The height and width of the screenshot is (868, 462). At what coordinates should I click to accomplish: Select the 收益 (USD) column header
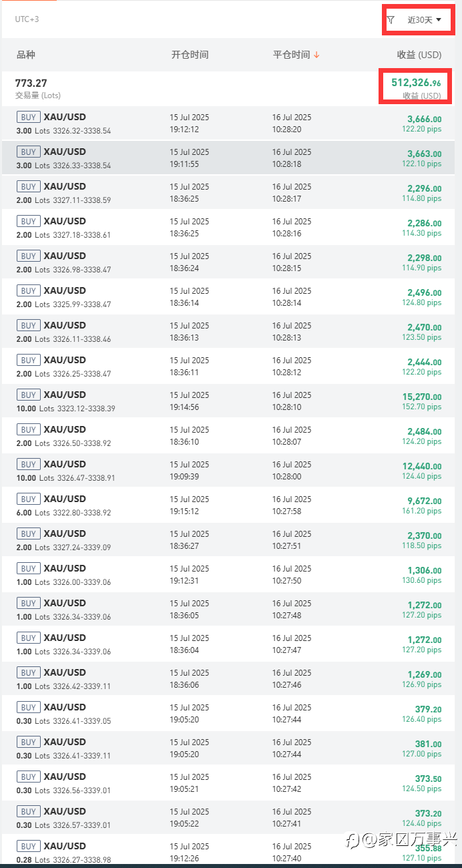pos(419,55)
